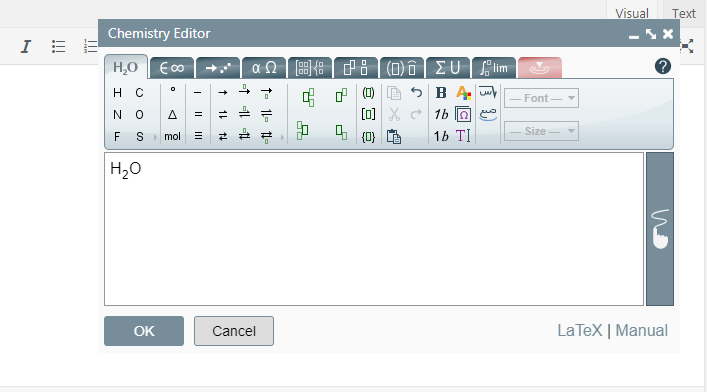The height and width of the screenshot is (392, 707).
Task: Insert oxygen symbol O from toolbar
Action: point(139,115)
